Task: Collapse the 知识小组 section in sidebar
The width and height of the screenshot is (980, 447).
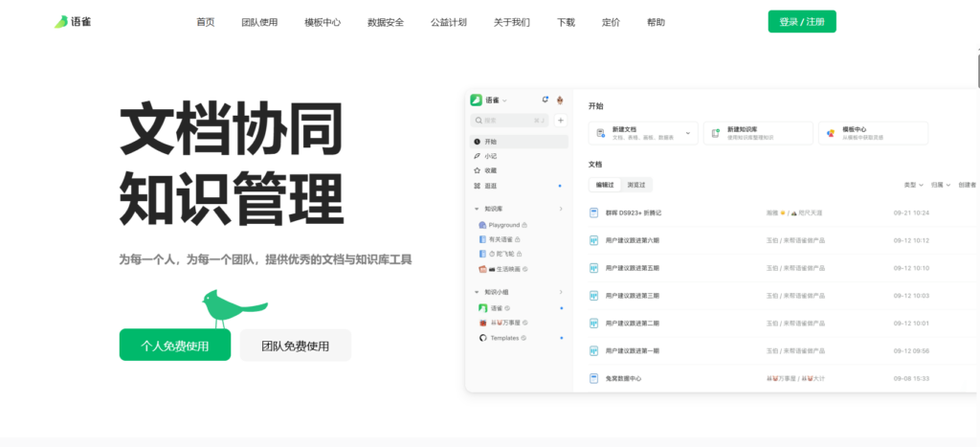Action: [x=477, y=292]
